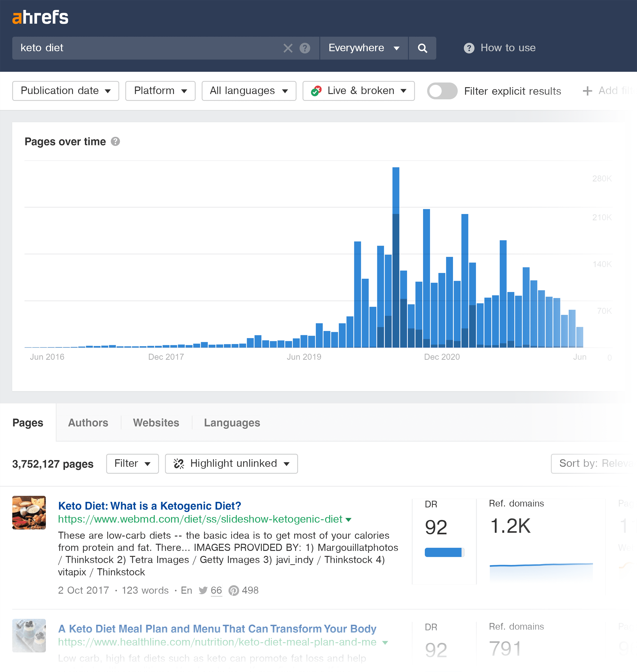Open the Sort by Relevance dropdown
This screenshot has width=637, height=672.
tap(593, 464)
